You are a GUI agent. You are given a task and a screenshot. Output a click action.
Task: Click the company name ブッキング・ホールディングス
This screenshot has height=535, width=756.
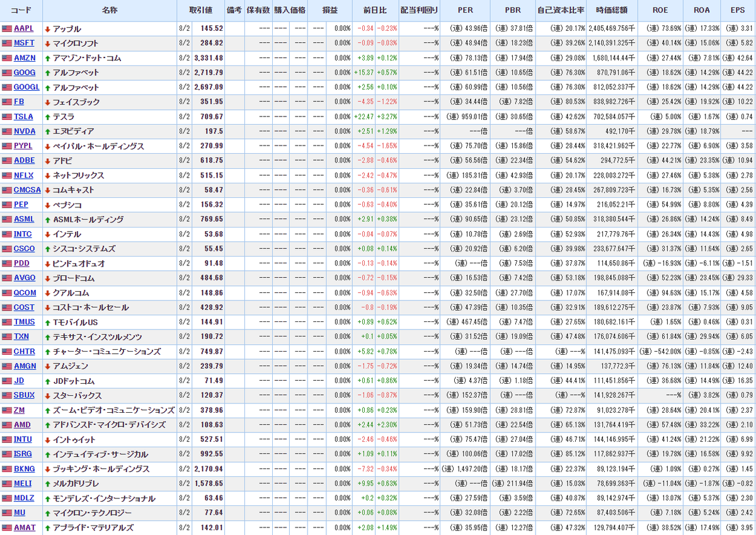tap(101, 469)
